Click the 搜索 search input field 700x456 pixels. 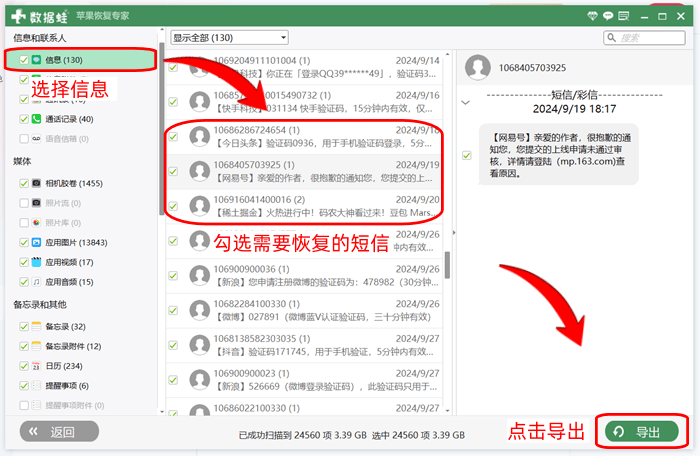pyautogui.click(x=648, y=38)
